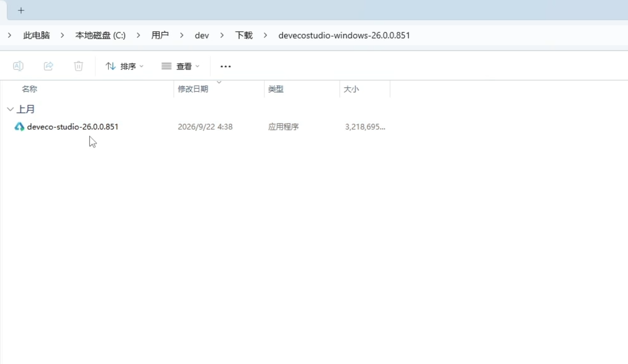
Task: Click the 应用程序 type cell
Action: (283, 127)
